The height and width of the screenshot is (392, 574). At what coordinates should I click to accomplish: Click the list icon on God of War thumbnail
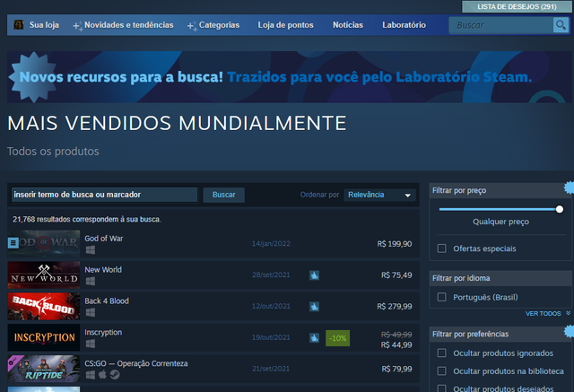click(13, 243)
